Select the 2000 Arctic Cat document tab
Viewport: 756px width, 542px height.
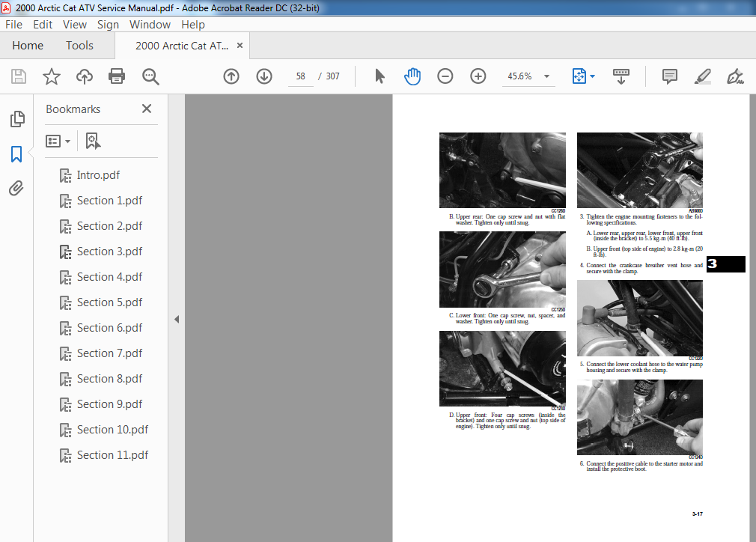[x=182, y=46]
